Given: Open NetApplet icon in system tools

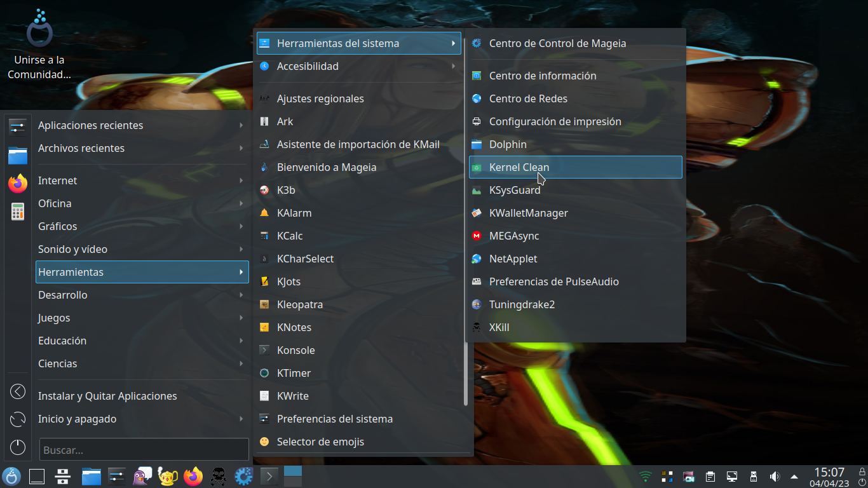Looking at the screenshot, I should 477,259.
